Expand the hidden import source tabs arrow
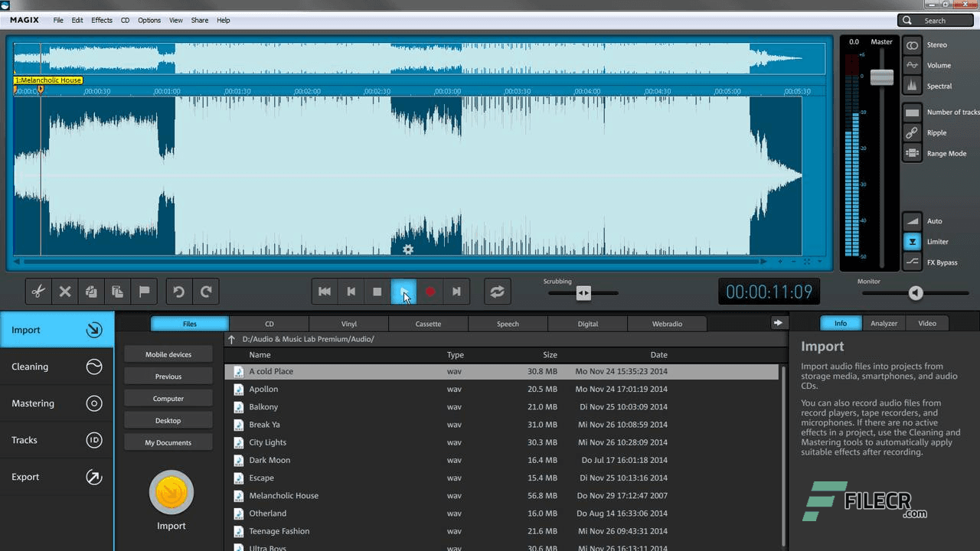 [x=778, y=323]
